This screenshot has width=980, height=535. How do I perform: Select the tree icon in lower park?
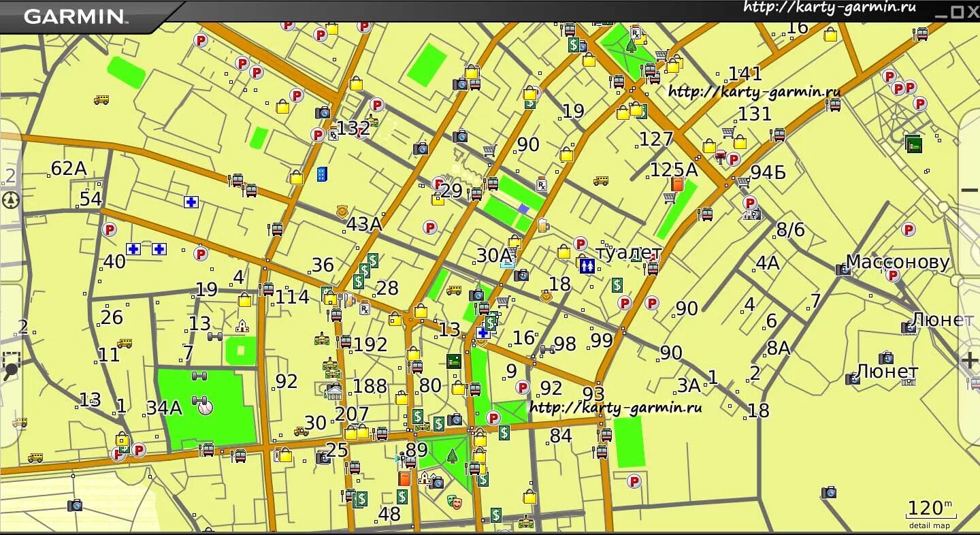[x=453, y=455]
